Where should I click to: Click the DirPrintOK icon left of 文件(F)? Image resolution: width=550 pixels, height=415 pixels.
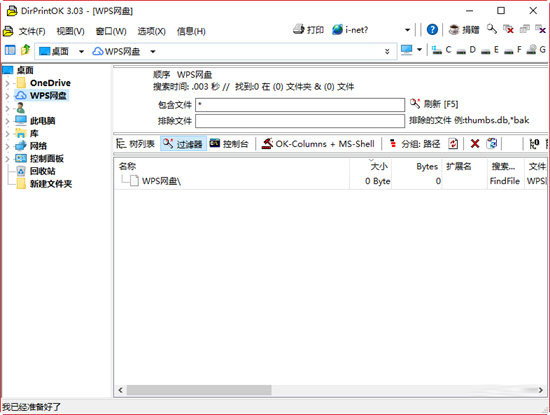[8, 31]
